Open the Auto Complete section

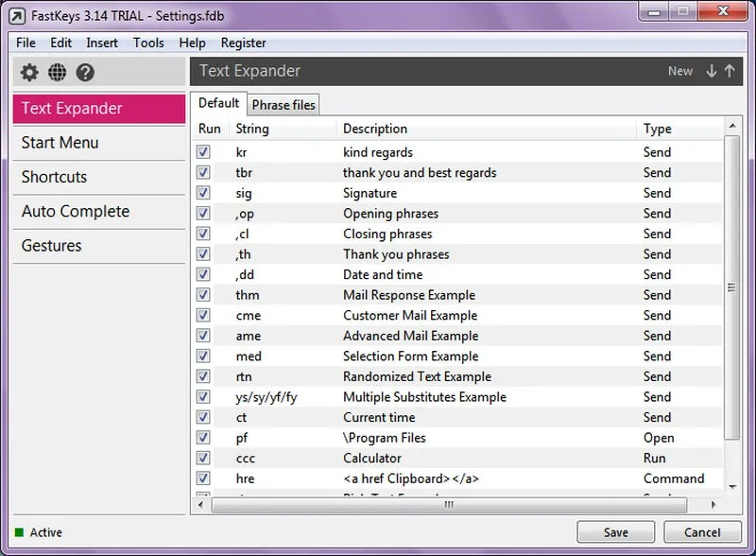(99, 212)
